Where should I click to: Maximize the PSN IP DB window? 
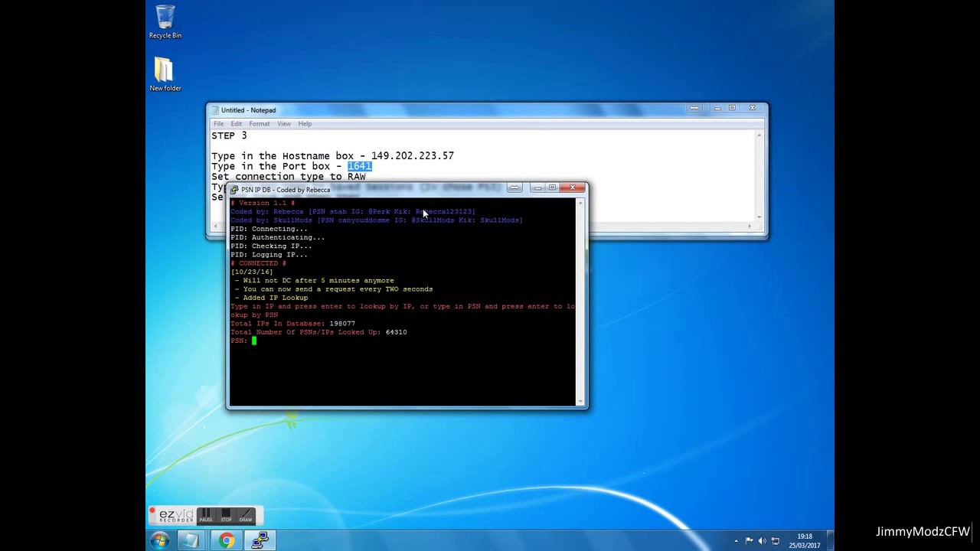tap(552, 187)
